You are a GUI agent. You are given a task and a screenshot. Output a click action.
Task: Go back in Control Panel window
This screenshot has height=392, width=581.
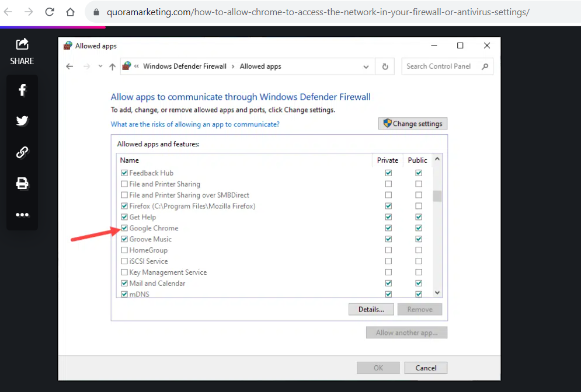point(69,66)
